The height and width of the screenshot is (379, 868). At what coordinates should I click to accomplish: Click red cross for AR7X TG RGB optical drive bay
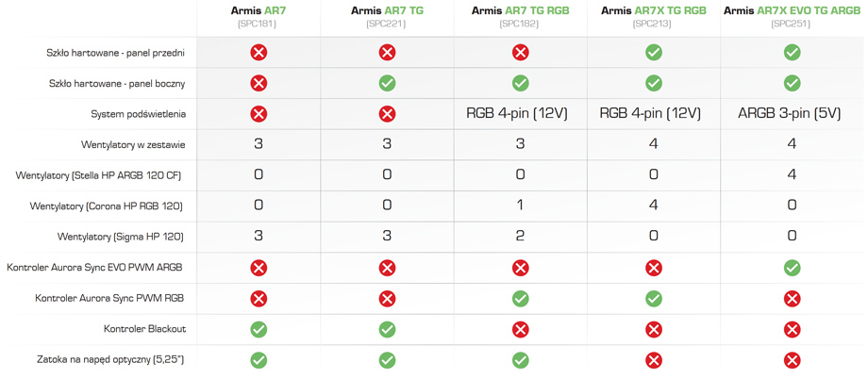click(x=654, y=361)
